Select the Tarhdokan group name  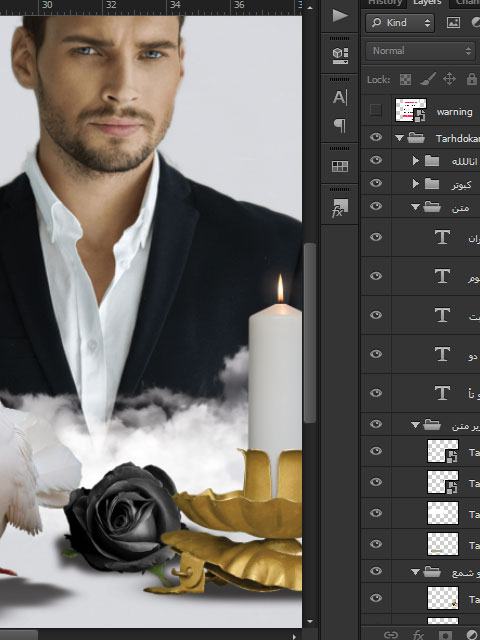coord(458,139)
